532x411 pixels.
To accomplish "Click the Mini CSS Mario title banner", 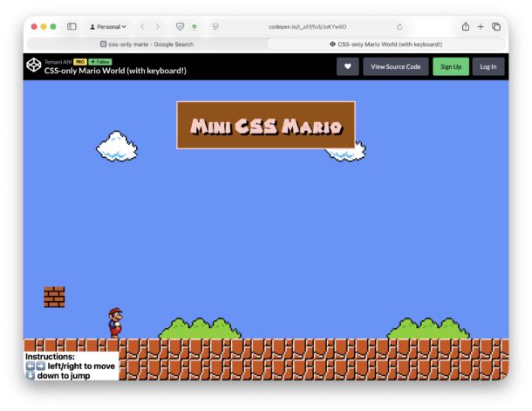I will [x=265, y=126].
